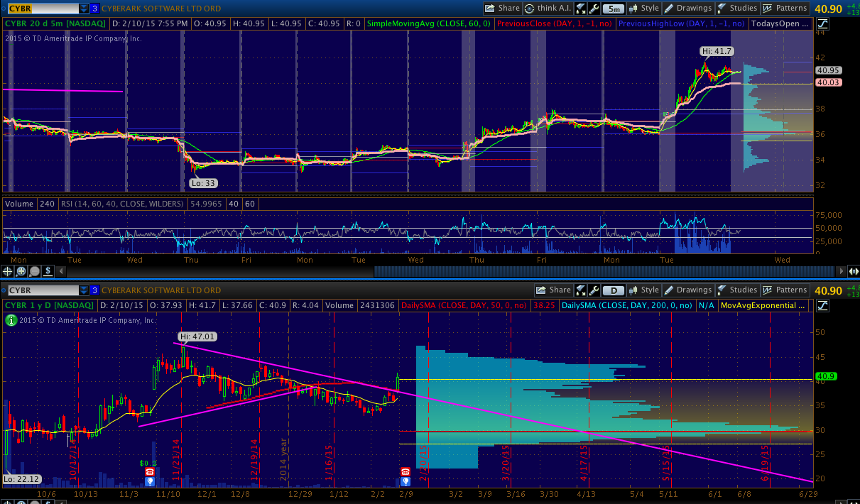
Task: Click the pan crosshair tool icon
Action: coord(8,271)
